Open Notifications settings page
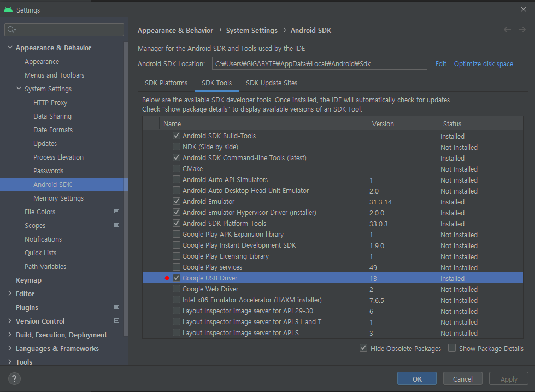Screen dimensions: 535x392 point(43,239)
